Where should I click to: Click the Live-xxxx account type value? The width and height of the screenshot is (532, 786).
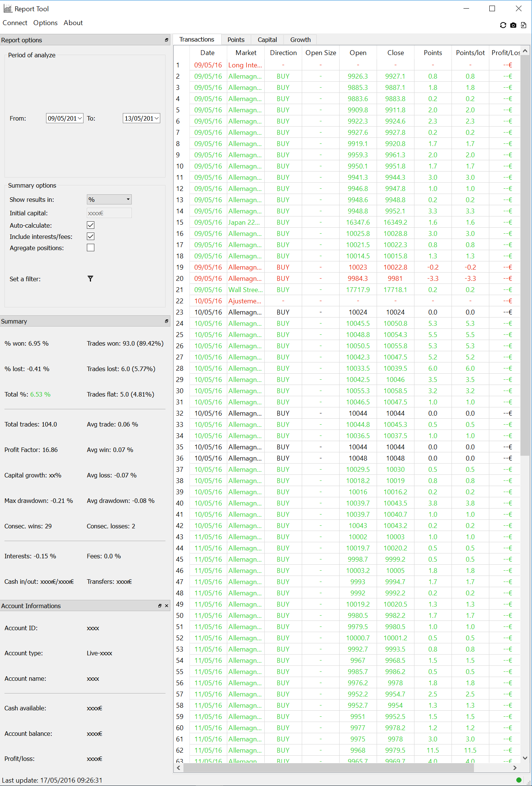(x=100, y=653)
